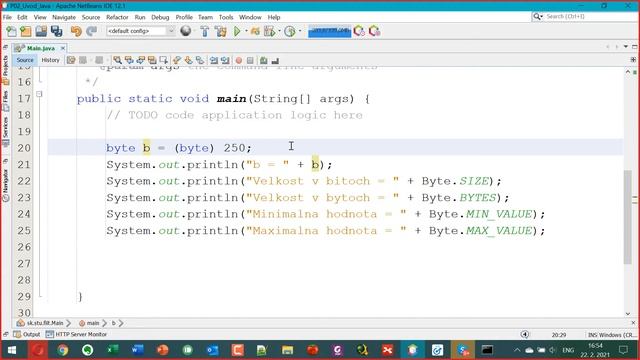The height and width of the screenshot is (360, 640).
Task: Click the Find Selection magnifier icon
Action: coord(118,60)
